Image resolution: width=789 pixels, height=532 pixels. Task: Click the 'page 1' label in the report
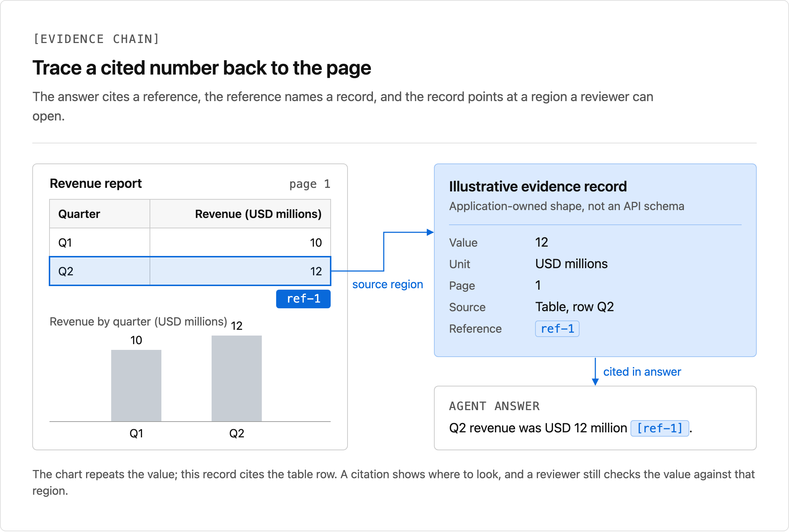coord(310,184)
